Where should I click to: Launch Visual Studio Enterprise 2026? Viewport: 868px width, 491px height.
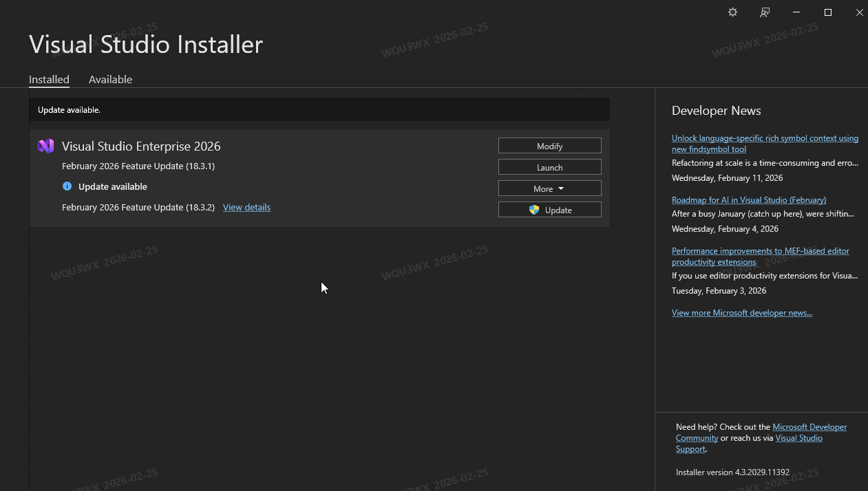click(550, 167)
